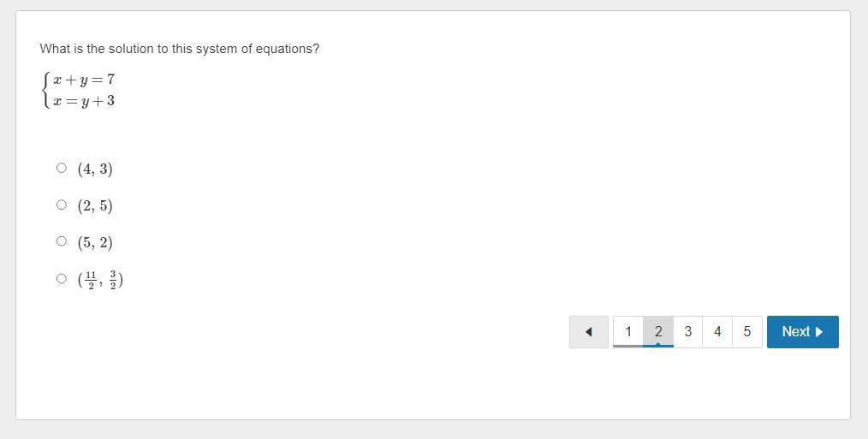The width and height of the screenshot is (868, 439).
Task: Click the equation x + y = 7
Action: (x=84, y=80)
